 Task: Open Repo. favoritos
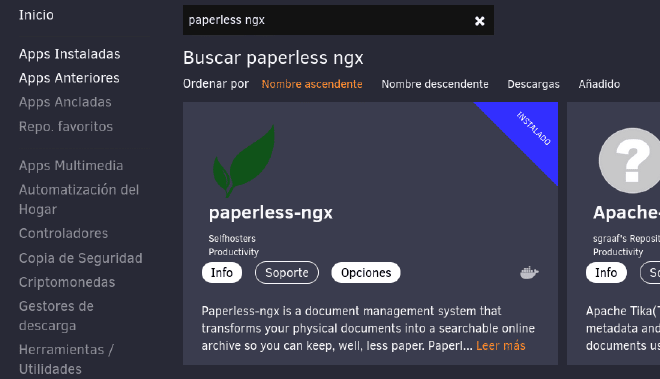pyautogui.click(x=66, y=127)
